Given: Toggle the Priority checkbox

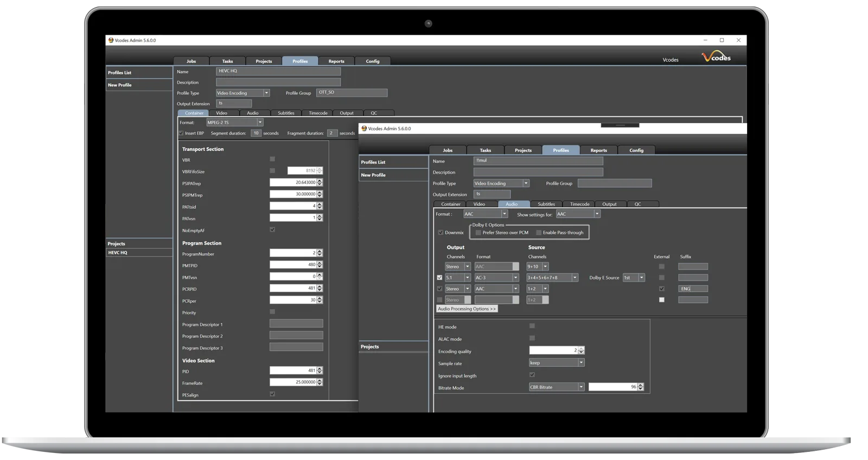Looking at the screenshot, I should pos(272,311).
